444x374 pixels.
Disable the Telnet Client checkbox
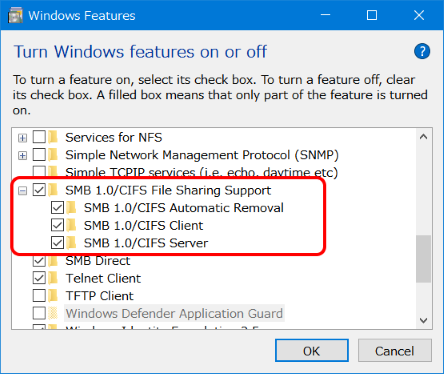pyautogui.click(x=39, y=278)
